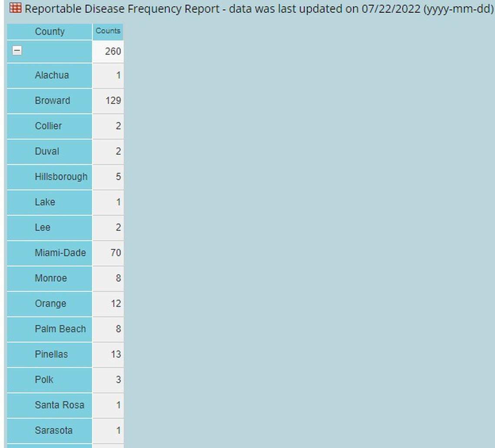
Task: Click the count value 3 for Polk
Action: click(x=118, y=379)
